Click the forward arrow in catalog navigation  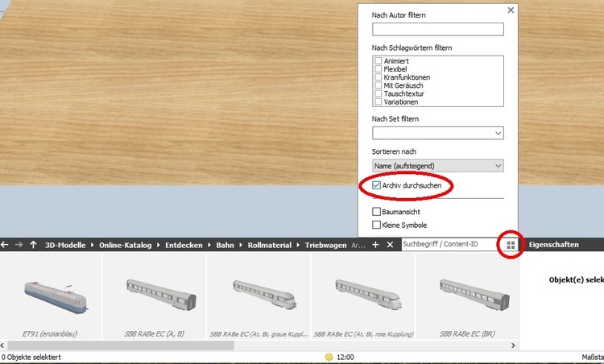(x=19, y=245)
